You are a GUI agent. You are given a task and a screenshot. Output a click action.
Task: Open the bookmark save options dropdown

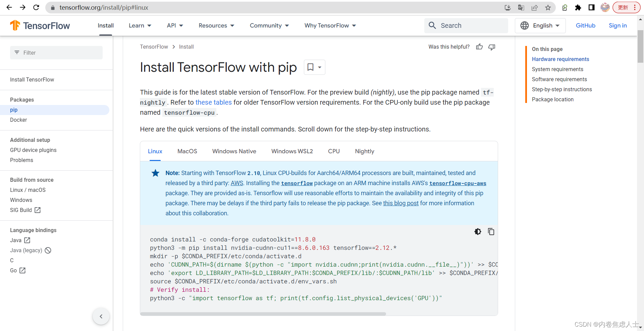point(319,67)
